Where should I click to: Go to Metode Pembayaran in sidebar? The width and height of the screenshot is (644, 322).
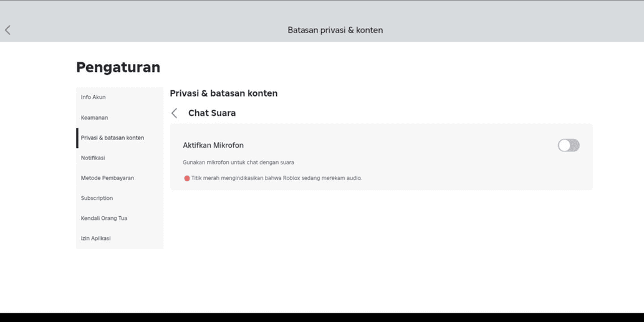107,178
